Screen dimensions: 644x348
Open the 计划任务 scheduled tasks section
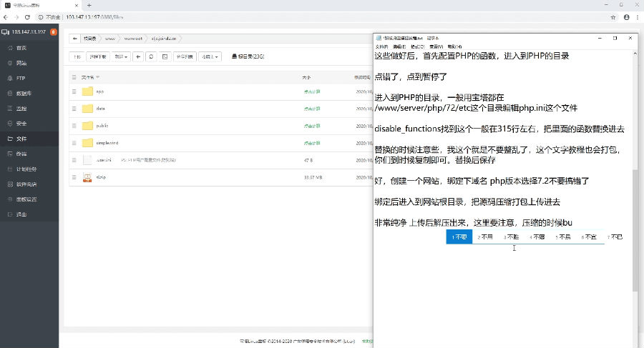26,169
